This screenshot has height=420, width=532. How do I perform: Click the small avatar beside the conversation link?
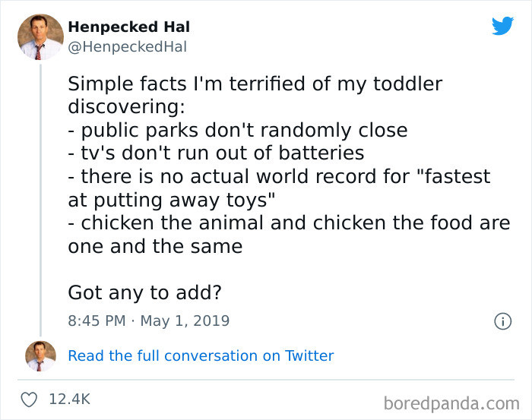(x=40, y=356)
